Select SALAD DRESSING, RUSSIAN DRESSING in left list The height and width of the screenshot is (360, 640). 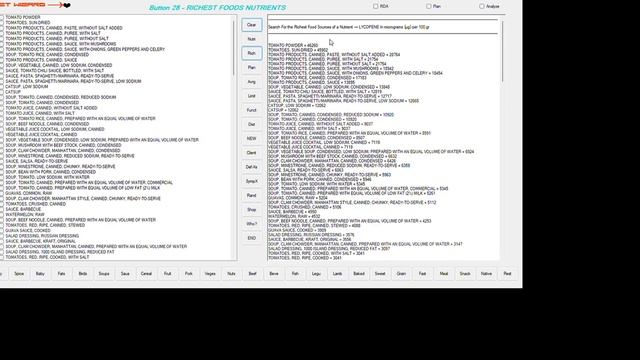click(x=42, y=236)
